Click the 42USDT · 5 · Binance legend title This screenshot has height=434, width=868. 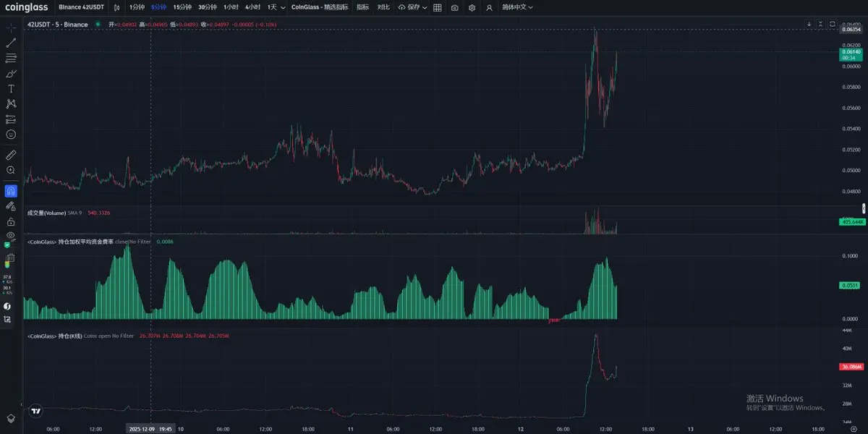tap(57, 25)
